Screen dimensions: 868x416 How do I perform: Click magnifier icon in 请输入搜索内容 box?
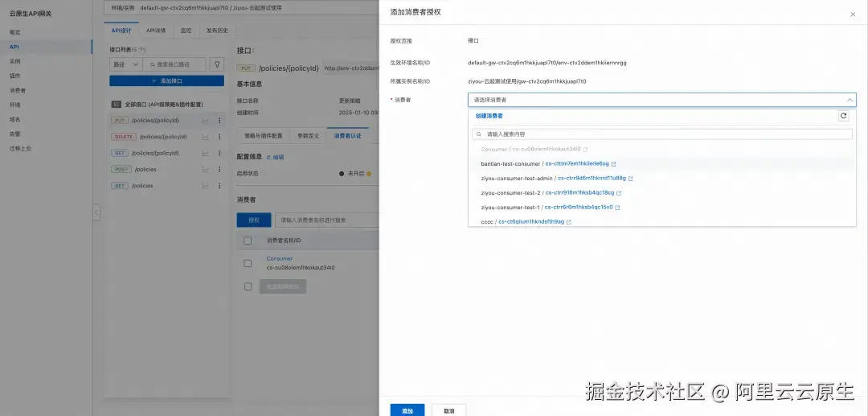[479, 134]
